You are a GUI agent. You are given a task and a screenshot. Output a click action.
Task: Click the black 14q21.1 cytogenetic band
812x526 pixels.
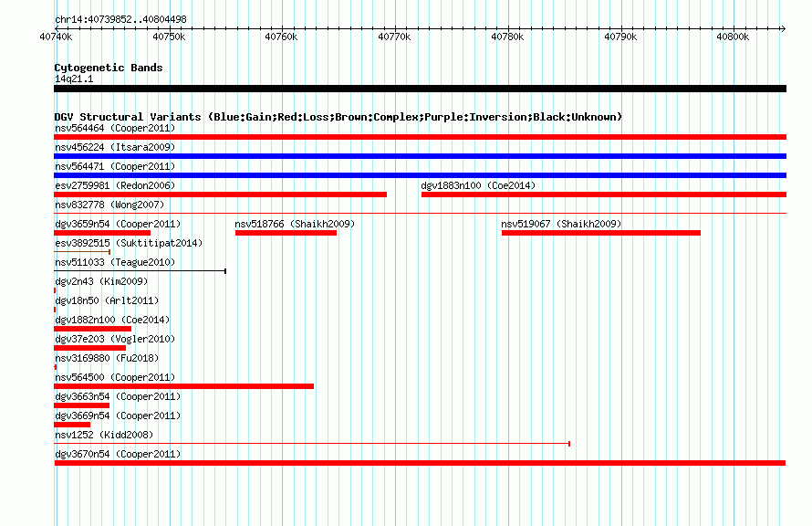click(420, 89)
